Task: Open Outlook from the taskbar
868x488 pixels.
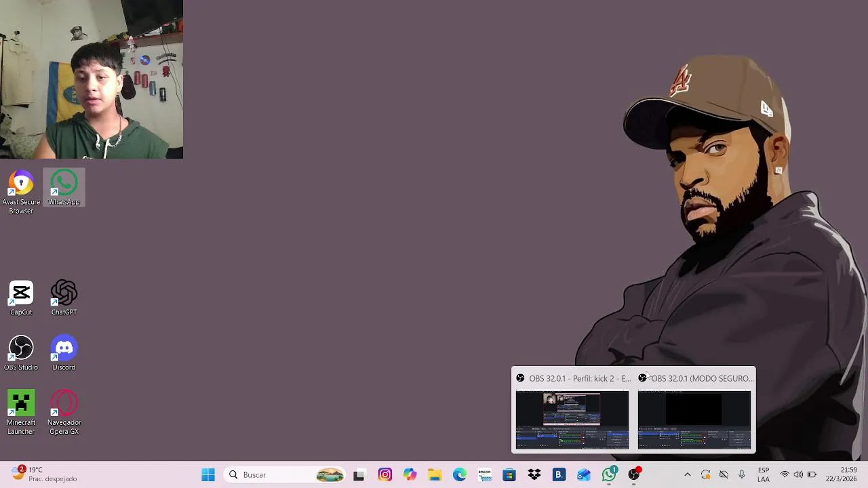Action: [584, 474]
